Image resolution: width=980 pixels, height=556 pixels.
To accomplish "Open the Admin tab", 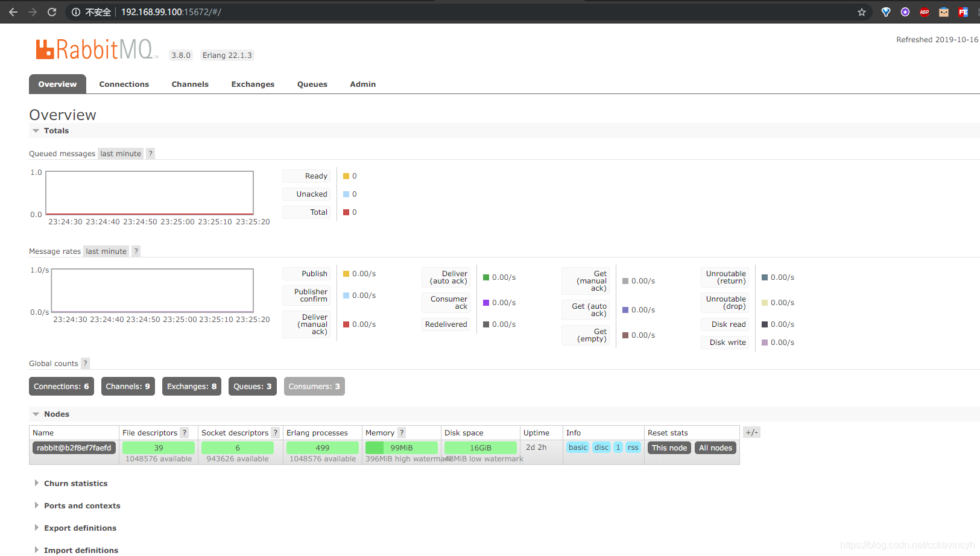I will (x=363, y=84).
